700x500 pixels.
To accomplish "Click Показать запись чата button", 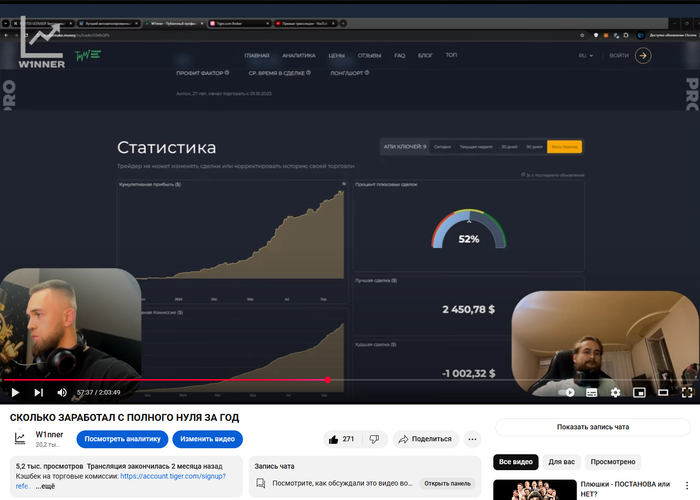I will pos(593,427).
